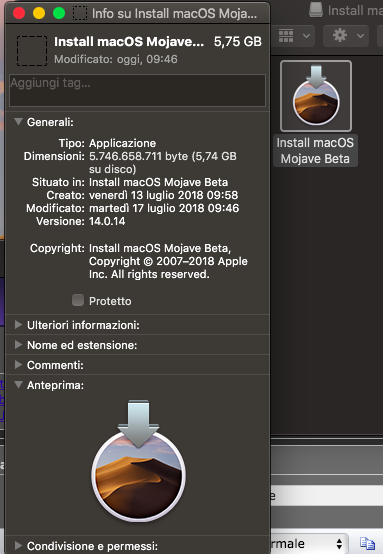The image size is (383, 554).
Task: Click the size value 5.746.658.711 byte
Action: (x=139, y=156)
